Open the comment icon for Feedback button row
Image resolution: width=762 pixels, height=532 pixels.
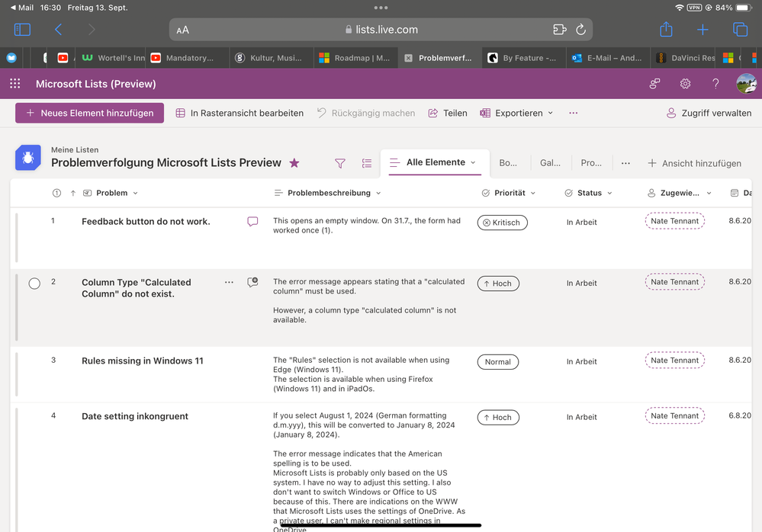click(x=252, y=222)
